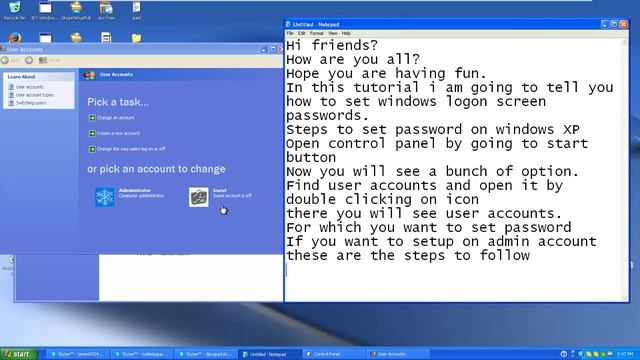This screenshot has height=360, width=640.
Task: Click the 'Pick a task...' heading
Action: click(x=118, y=102)
